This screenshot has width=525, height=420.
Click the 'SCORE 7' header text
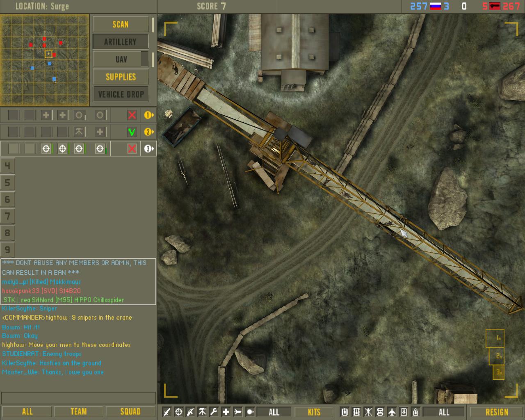(x=211, y=6)
